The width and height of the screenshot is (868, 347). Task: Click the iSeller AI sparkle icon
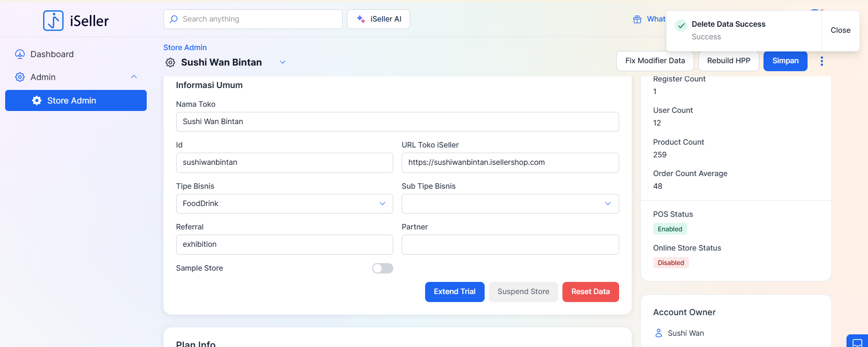pyautogui.click(x=361, y=19)
